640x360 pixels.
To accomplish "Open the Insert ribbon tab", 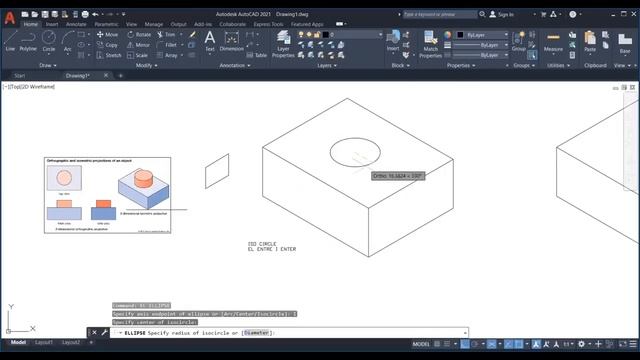I will (x=52, y=24).
